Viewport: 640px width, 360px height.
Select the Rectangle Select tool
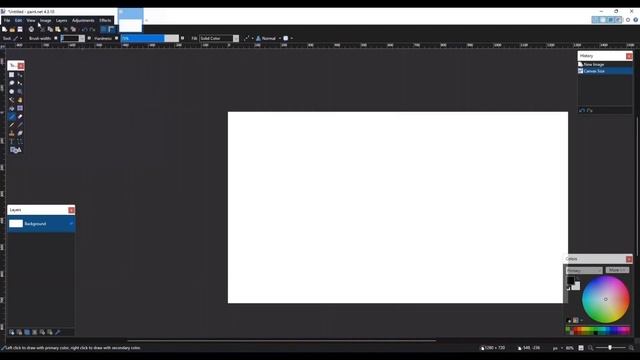[x=11, y=75]
